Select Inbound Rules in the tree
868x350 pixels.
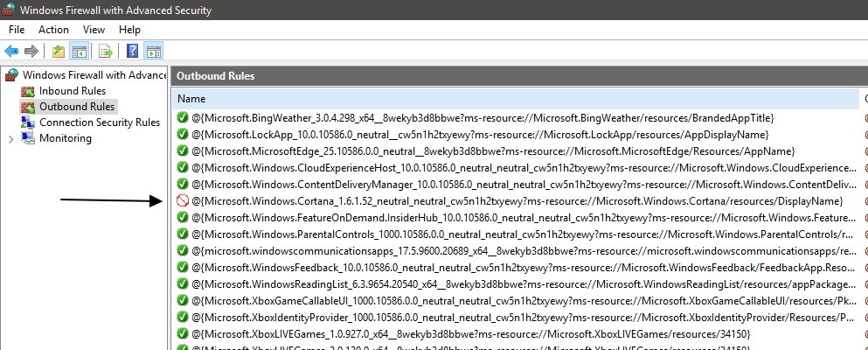(72, 91)
